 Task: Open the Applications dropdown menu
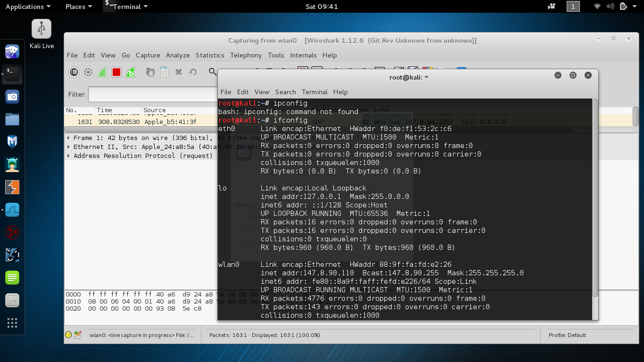[28, 7]
